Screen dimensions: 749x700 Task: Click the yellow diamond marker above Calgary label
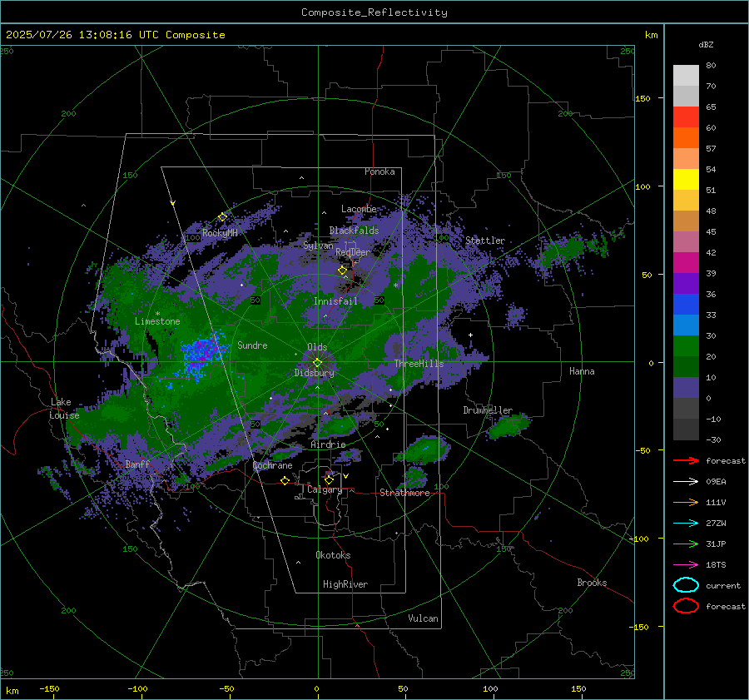329,479
